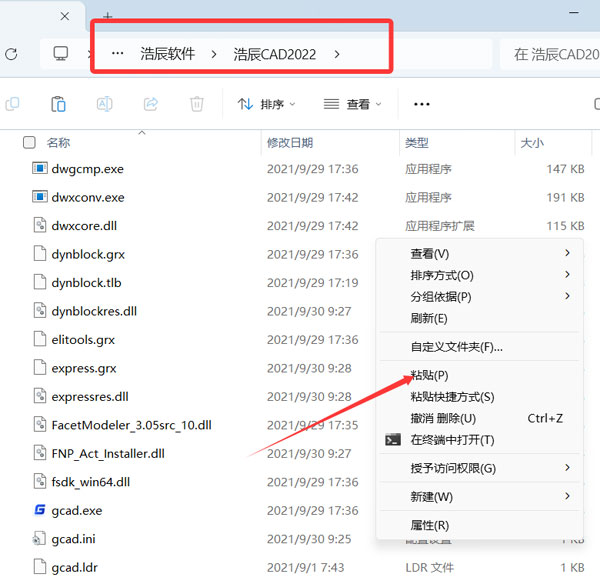Click the paste icon in toolbar
This screenshot has height=584, width=600.
click(58, 104)
